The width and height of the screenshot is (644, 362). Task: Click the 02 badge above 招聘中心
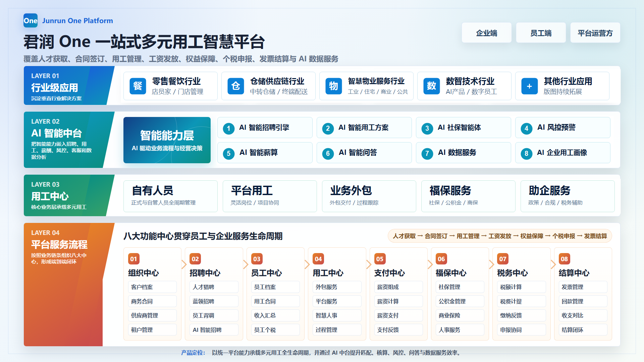(x=195, y=259)
